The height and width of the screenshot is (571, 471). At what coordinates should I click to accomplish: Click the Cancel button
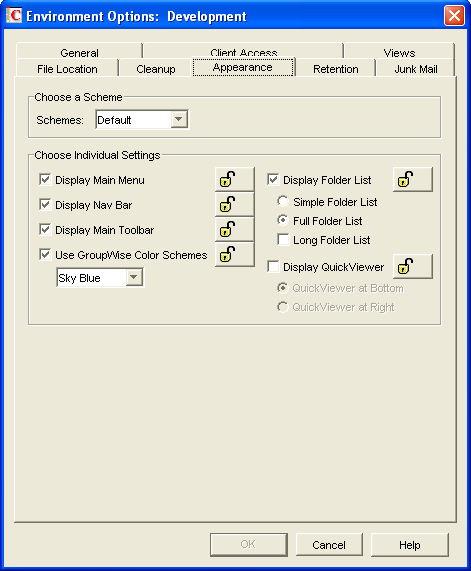(329, 545)
